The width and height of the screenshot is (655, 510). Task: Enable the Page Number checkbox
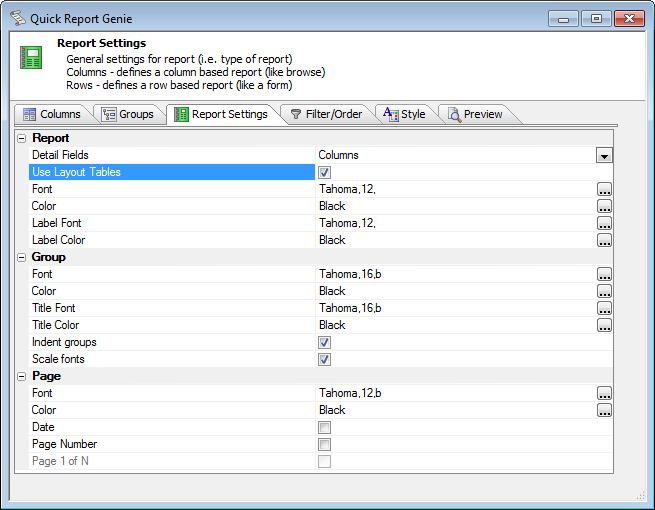[325, 444]
